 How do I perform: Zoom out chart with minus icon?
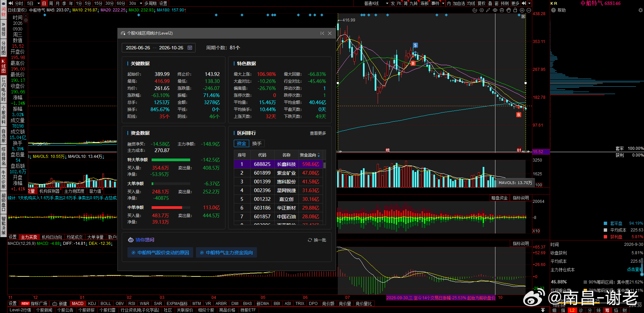click(529, 10)
